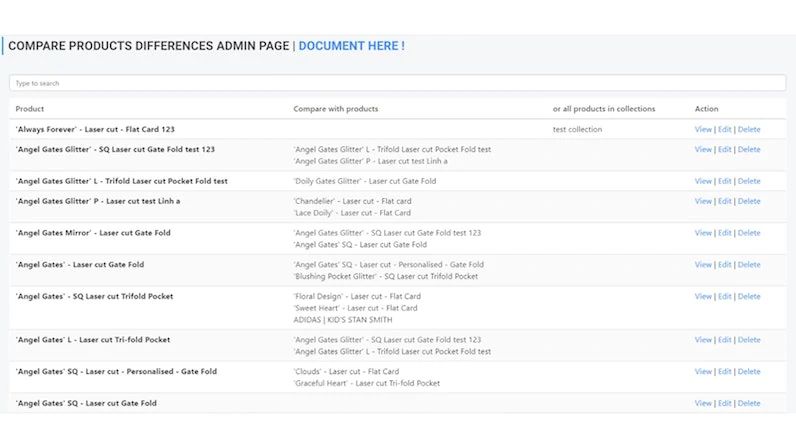Edit 'Angel Gates Mirror' Laser cut row

point(725,233)
